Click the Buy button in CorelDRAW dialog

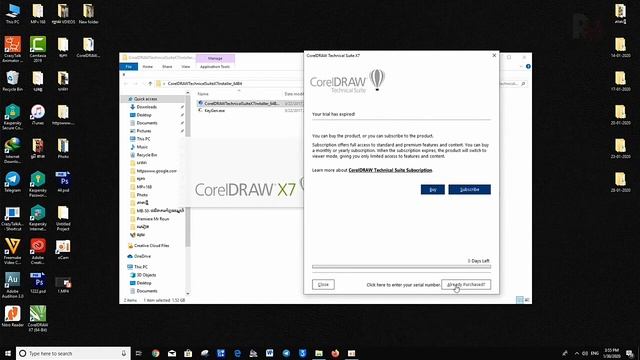click(x=433, y=189)
